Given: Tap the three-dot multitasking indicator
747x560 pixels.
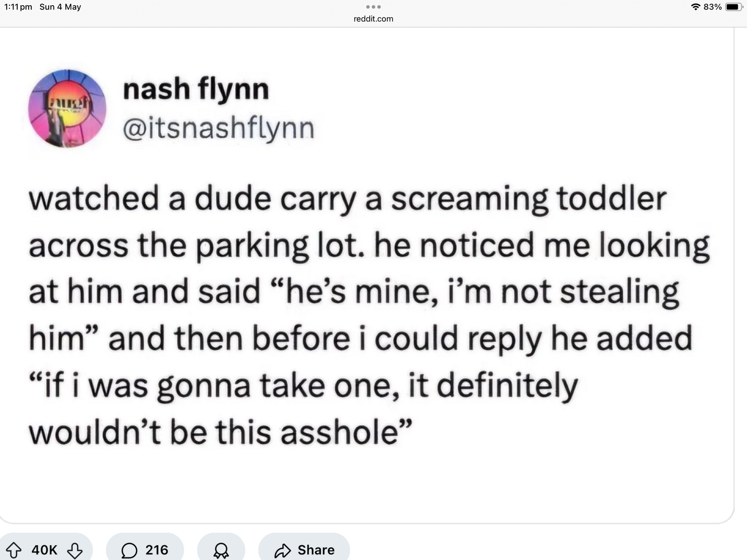Looking at the screenshot, I should coord(373,7).
